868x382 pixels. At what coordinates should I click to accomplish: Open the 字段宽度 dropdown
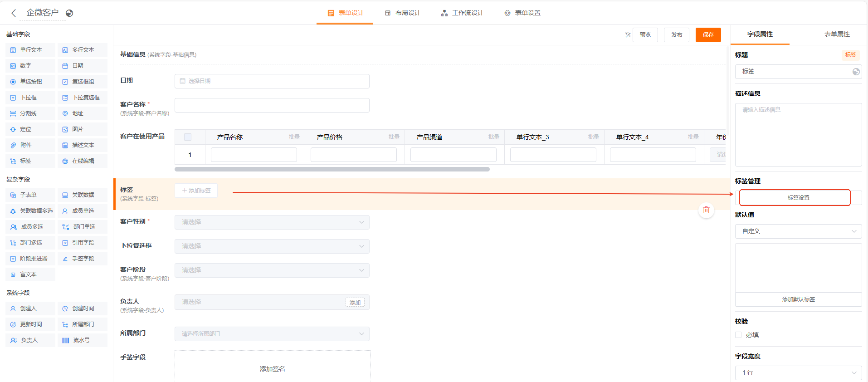pyautogui.click(x=798, y=372)
